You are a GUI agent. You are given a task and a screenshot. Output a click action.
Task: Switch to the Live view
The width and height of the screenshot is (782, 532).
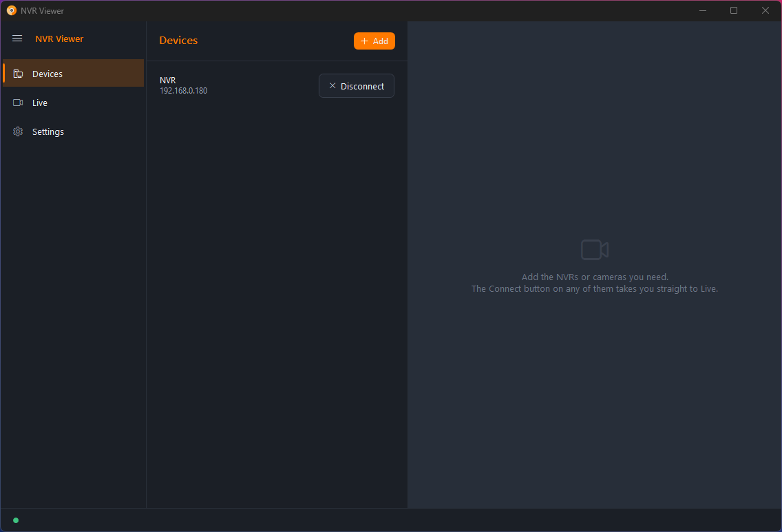click(73, 103)
